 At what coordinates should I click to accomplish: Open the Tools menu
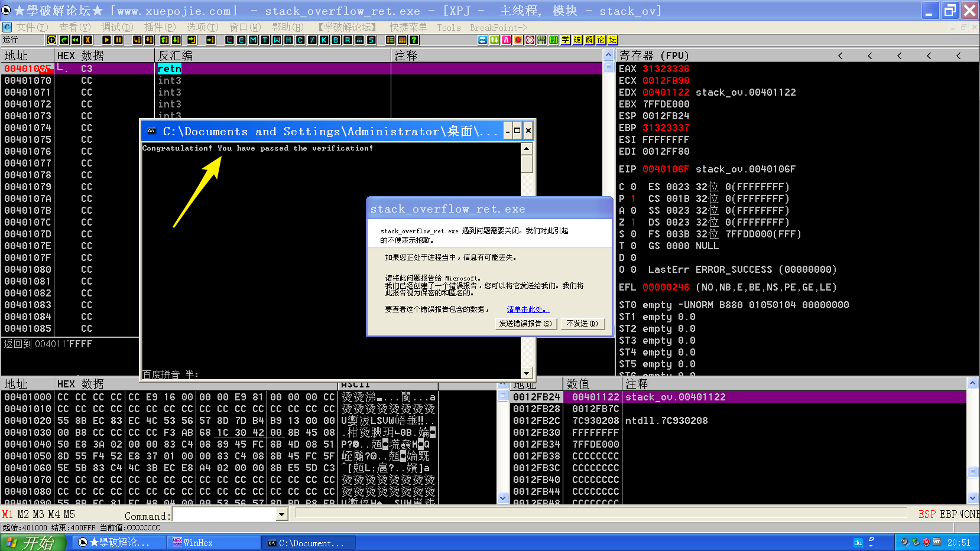coord(449,27)
